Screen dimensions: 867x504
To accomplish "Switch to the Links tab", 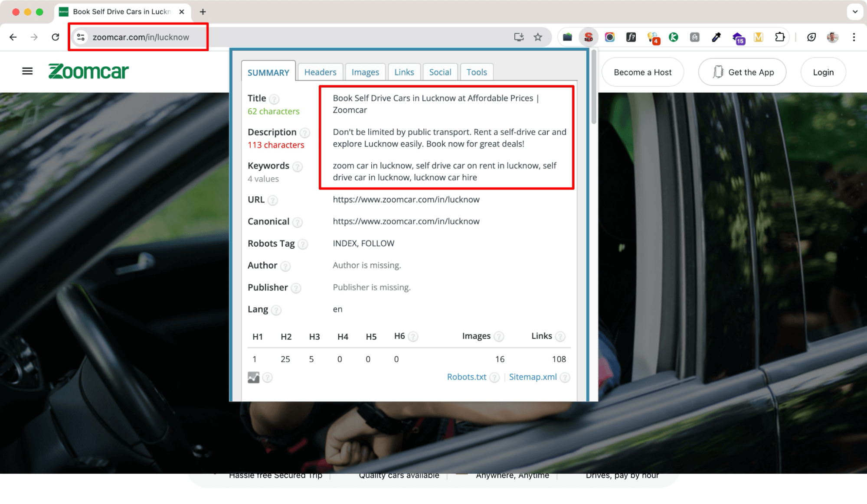I will [x=404, y=72].
